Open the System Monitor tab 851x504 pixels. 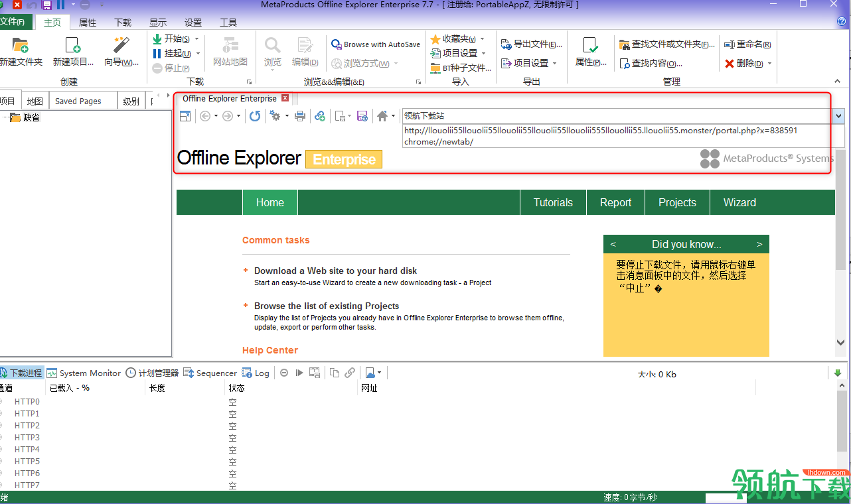click(x=84, y=373)
